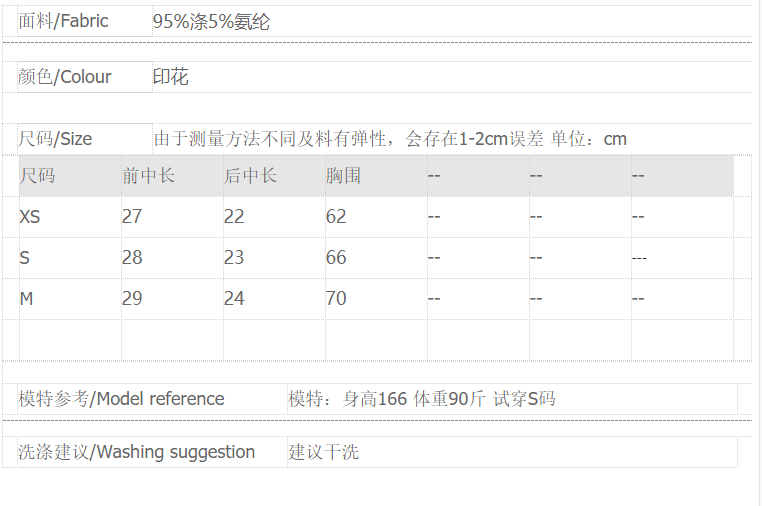The height and width of the screenshot is (506, 762).
Task: Click the 面料/Fabric label cell
Action: 64,21
